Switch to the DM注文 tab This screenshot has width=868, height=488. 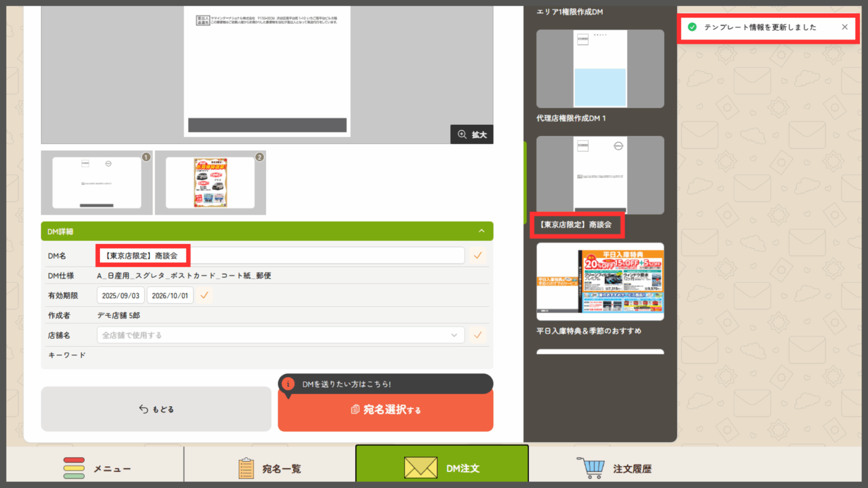click(x=442, y=467)
